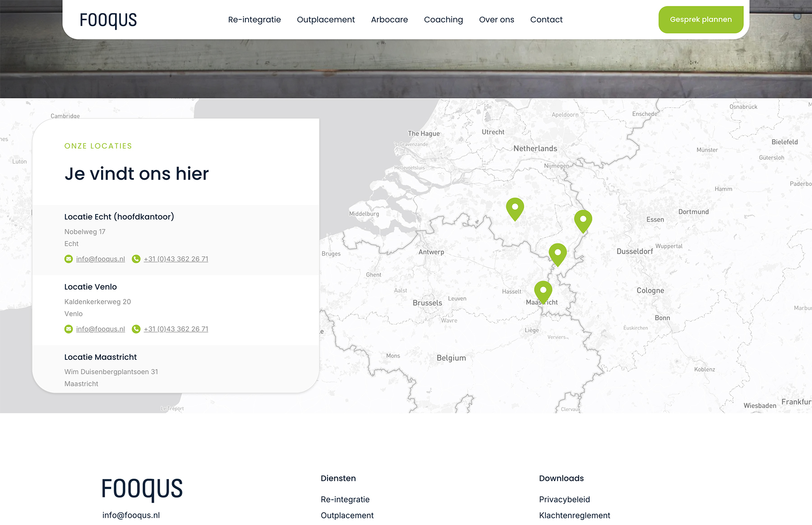
Task: Click the Wim Duisenbergplantsoen 31 address
Action: [x=111, y=372]
